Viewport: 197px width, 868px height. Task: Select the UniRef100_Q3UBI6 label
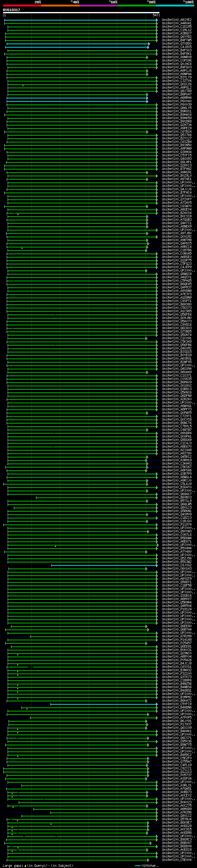coord(177,596)
